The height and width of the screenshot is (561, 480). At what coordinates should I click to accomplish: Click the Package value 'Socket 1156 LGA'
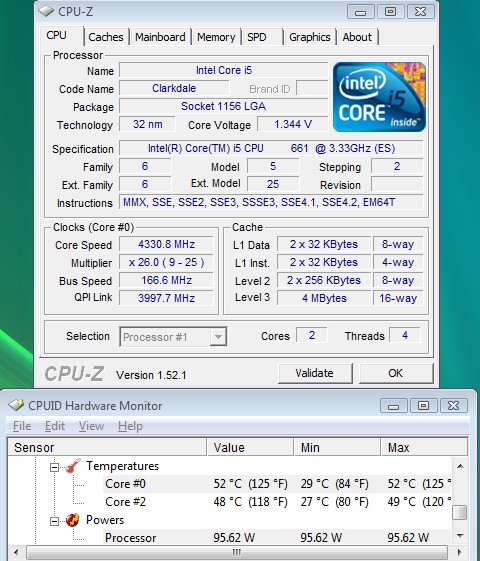[x=224, y=106]
